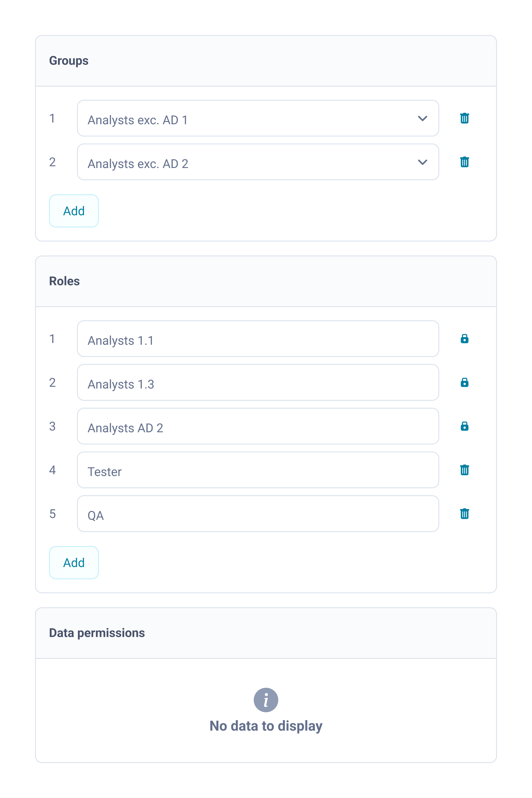Viewport: 532px width, 798px height.
Task: Remove the Tester role with trash icon
Action: pyautogui.click(x=464, y=470)
